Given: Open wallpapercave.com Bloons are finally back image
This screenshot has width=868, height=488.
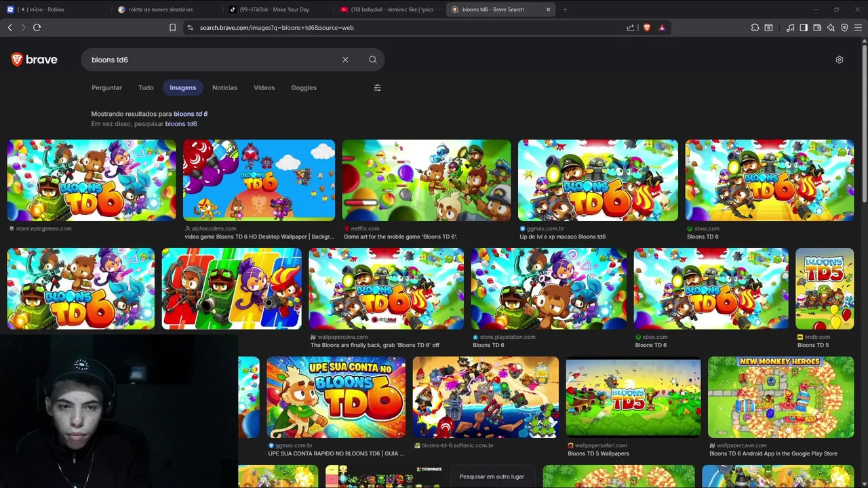Looking at the screenshot, I should (x=387, y=289).
